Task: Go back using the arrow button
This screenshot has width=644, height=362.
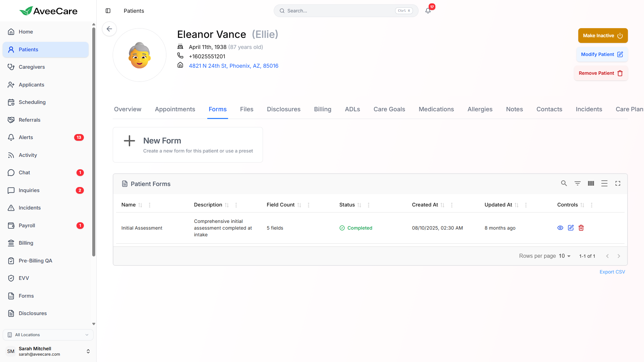Action: pyautogui.click(x=109, y=29)
